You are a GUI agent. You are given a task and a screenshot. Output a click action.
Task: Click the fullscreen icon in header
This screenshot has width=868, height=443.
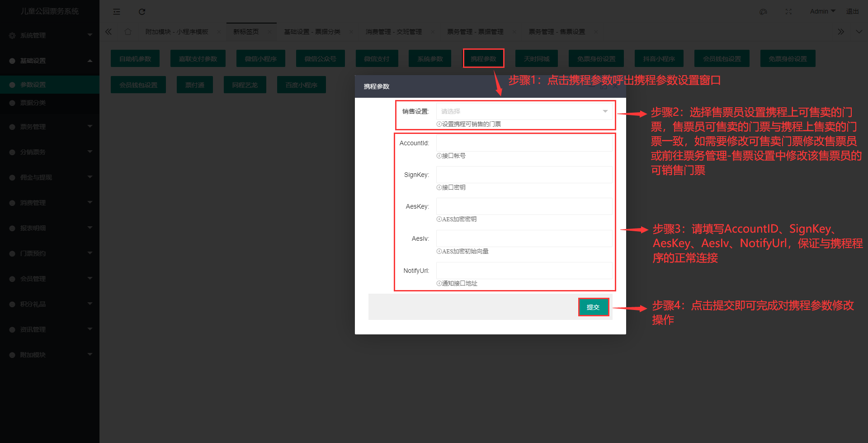click(788, 12)
